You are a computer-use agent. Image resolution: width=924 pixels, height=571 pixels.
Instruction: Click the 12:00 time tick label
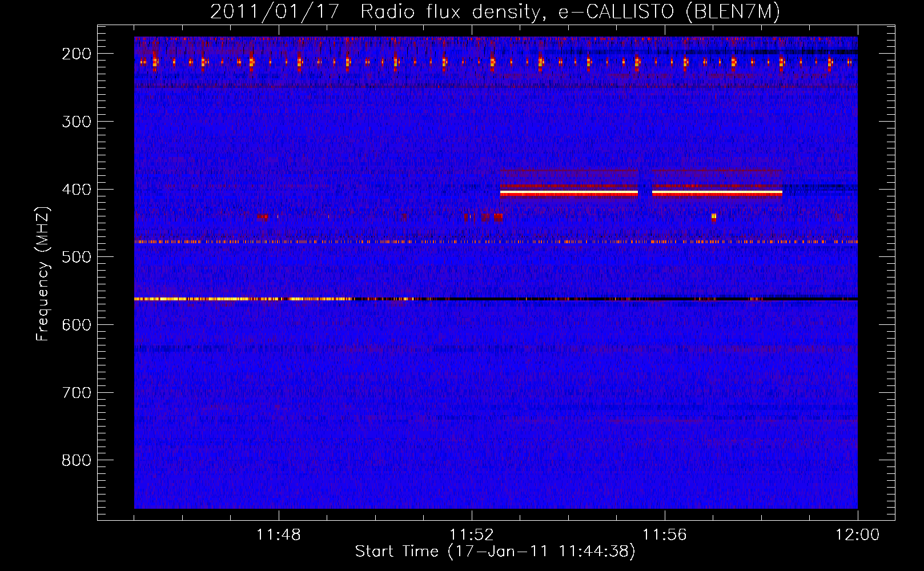(x=858, y=535)
